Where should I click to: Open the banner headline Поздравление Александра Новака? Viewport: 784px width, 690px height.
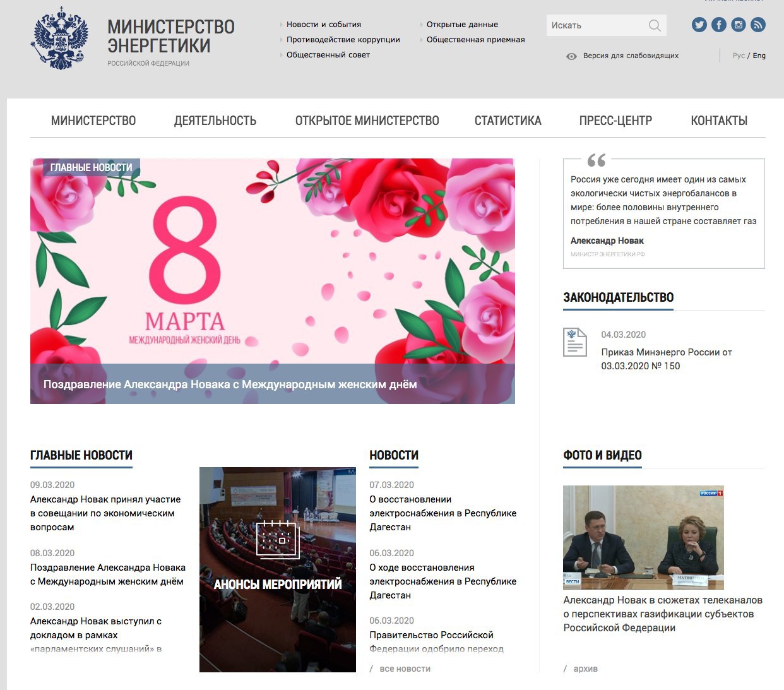pyautogui.click(x=230, y=384)
